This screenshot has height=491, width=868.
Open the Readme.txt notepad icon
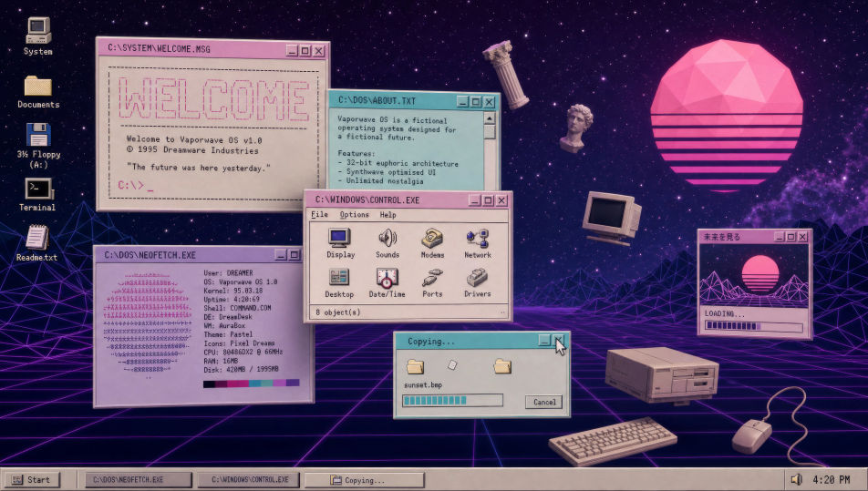click(x=37, y=242)
